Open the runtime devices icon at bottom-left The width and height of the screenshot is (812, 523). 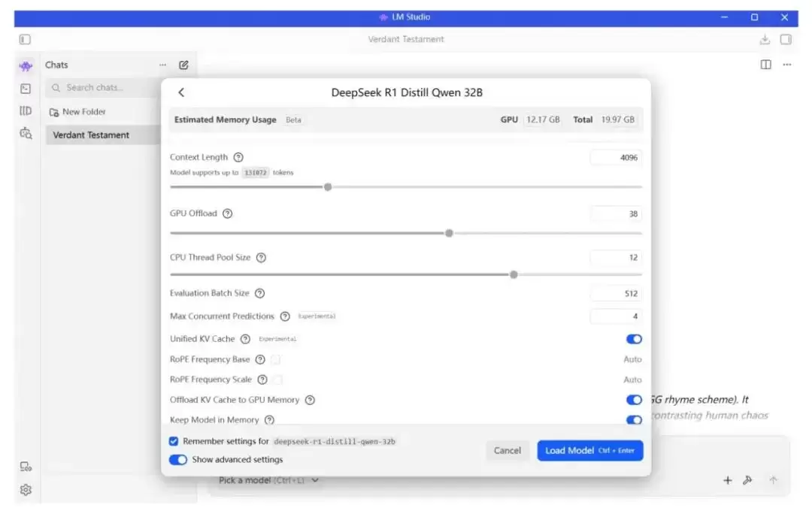[x=26, y=467]
